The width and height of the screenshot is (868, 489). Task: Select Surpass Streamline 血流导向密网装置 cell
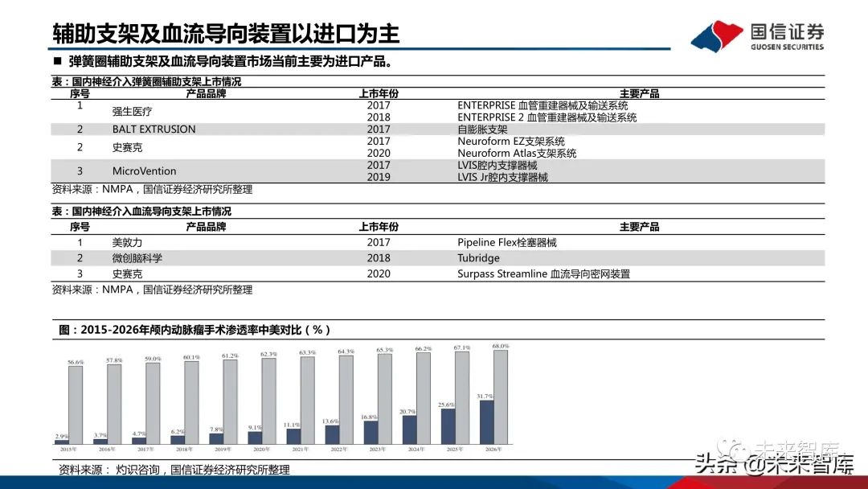pyautogui.click(x=543, y=273)
